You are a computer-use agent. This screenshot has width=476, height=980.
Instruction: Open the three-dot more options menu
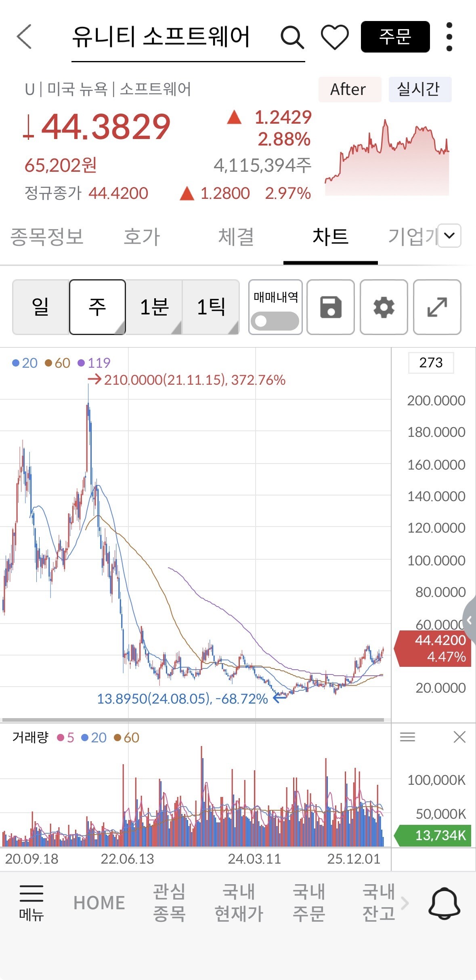449,37
